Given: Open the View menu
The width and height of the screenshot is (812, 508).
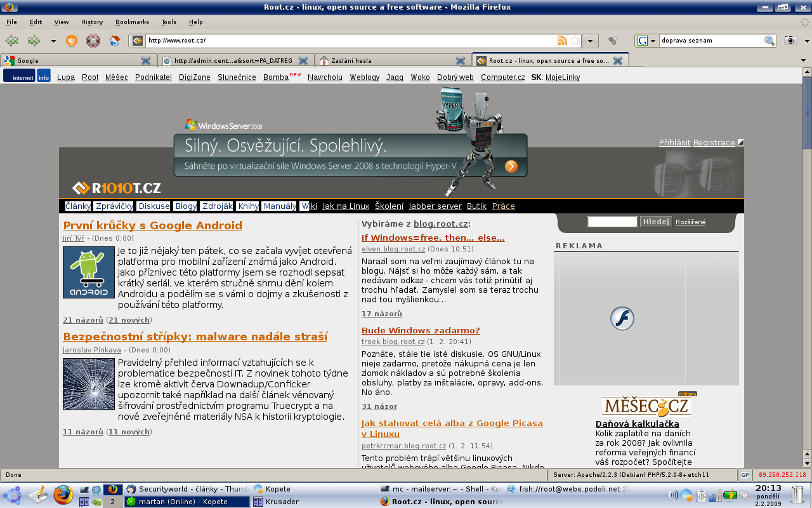Looking at the screenshot, I should point(62,22).
